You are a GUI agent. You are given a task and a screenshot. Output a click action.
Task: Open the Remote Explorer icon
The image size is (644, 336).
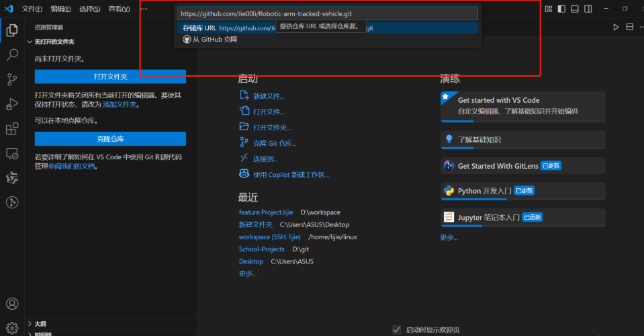tap(12, 154)
